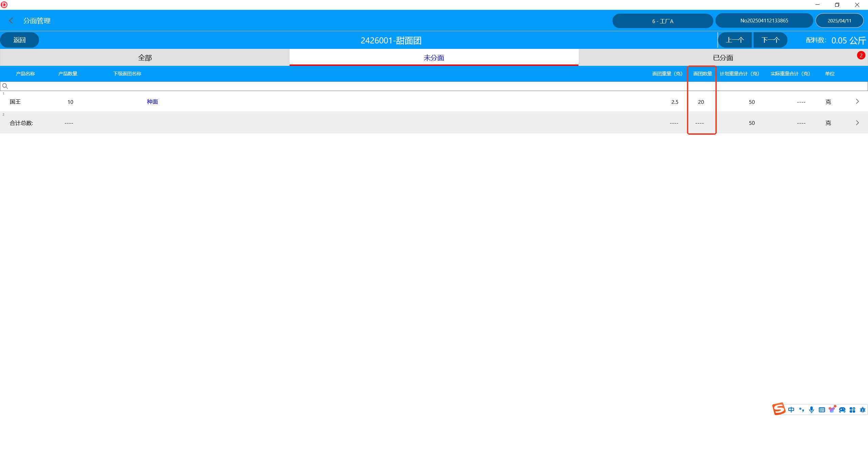Screen dimensions: 868x471
Task: Click the 种面 sub-dough link
Action: 152,102
